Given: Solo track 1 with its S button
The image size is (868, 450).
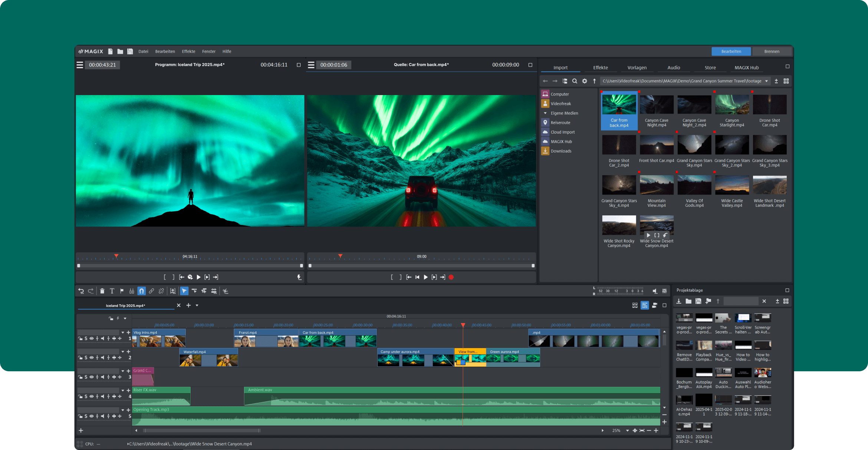Looking at the screenshot, I should coord(86,338).
